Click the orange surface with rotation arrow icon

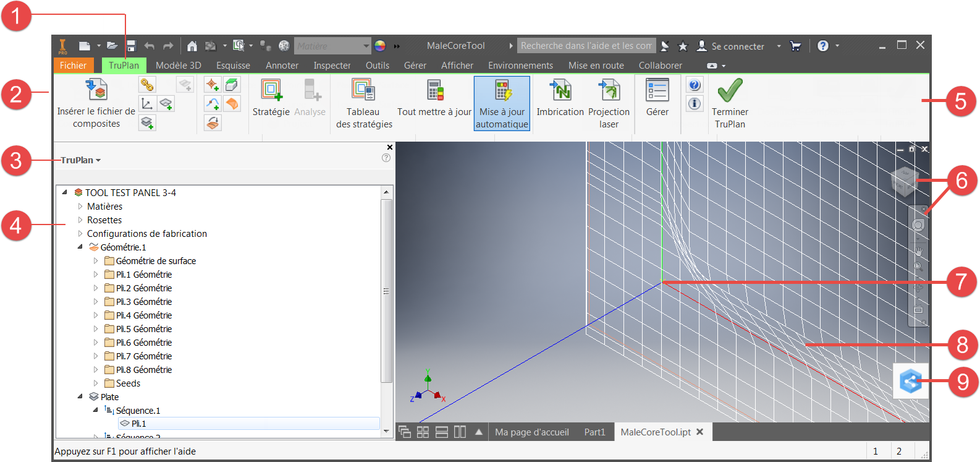click(x=213, y=122)
